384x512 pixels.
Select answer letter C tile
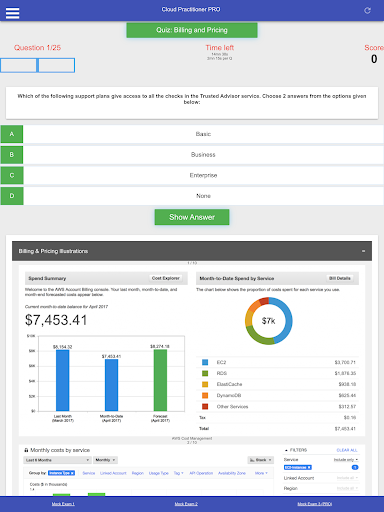pos(12,175)
